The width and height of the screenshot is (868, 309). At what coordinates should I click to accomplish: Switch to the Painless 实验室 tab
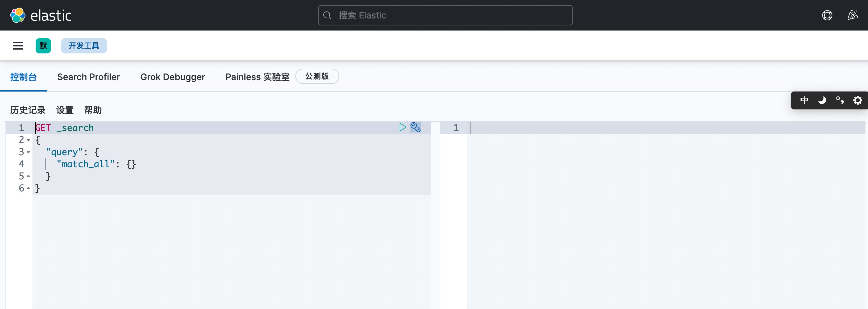tap(257, 77)
